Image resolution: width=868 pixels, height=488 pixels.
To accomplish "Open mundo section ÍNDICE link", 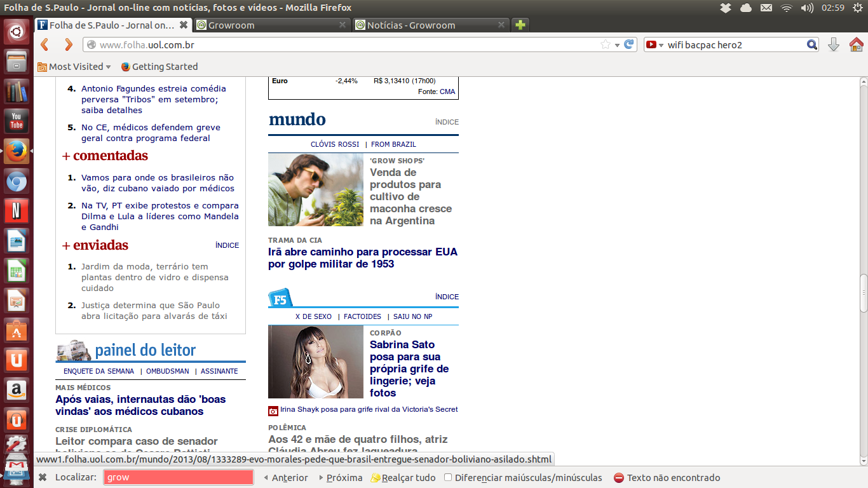I will coord(447,122).
